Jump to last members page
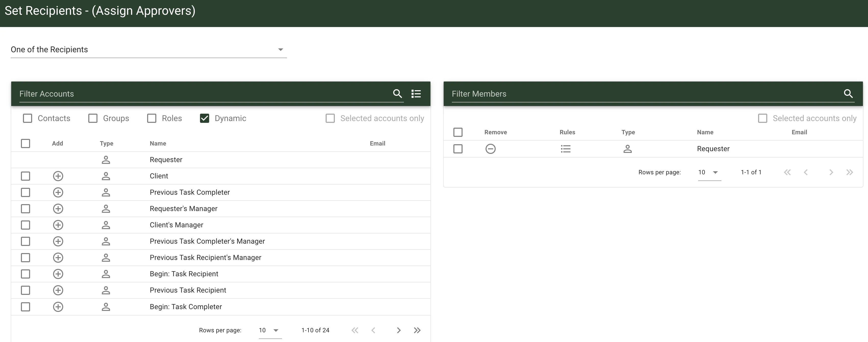The image size is (868, 342). point(849,172)
